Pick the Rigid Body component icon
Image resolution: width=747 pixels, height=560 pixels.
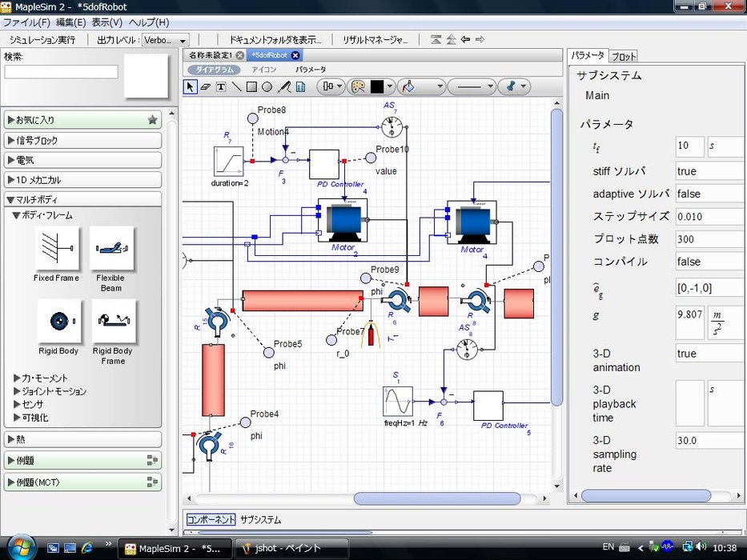(x=58, y=322)
